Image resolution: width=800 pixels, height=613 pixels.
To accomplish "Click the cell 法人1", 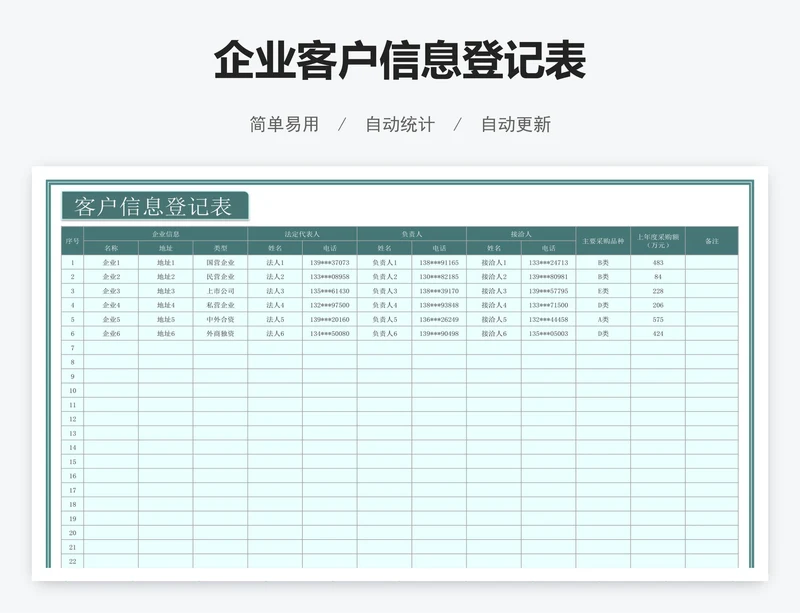I will (275, 262).
